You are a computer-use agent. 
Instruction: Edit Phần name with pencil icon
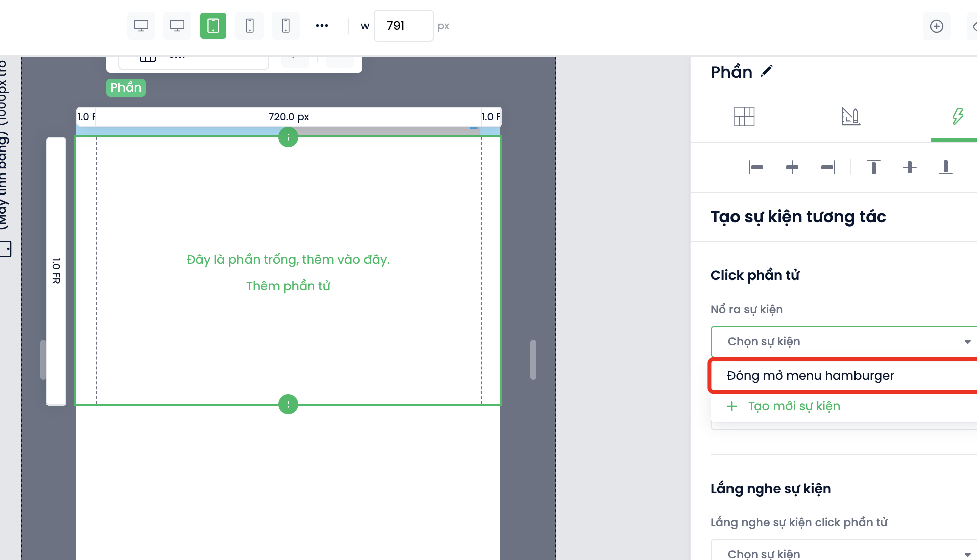pos(766,72)
